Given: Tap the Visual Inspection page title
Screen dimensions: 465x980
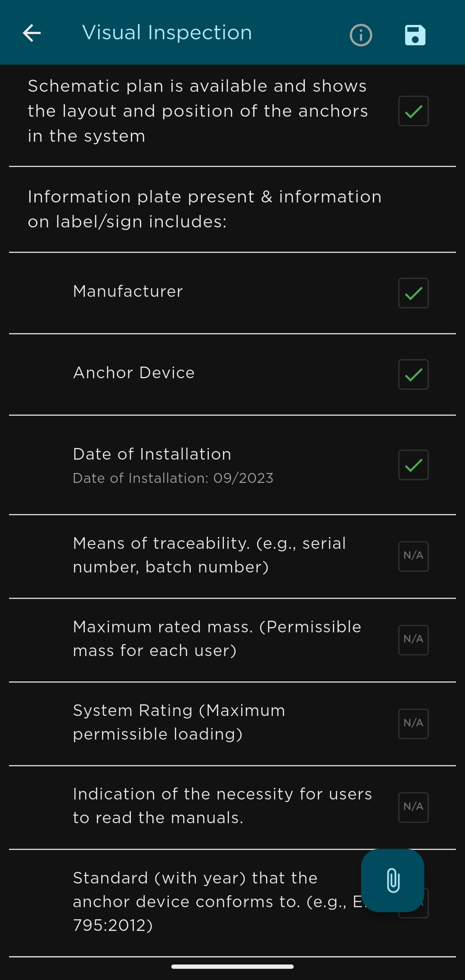Looking at the screenshot, I should [x=167, y=33].
